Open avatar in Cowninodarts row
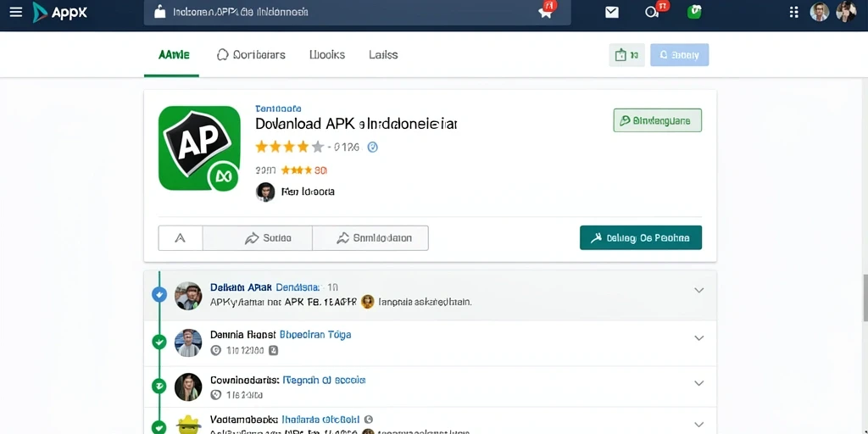This screenshot has width=868, height=434. pyautogui.click(x=188, y=387)
